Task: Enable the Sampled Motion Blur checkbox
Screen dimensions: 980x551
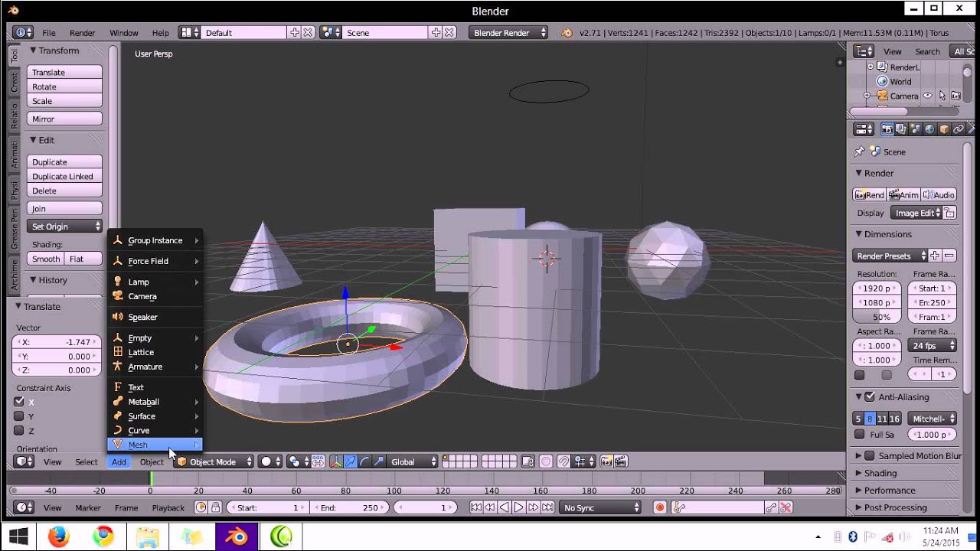Action: click(870, 455)
